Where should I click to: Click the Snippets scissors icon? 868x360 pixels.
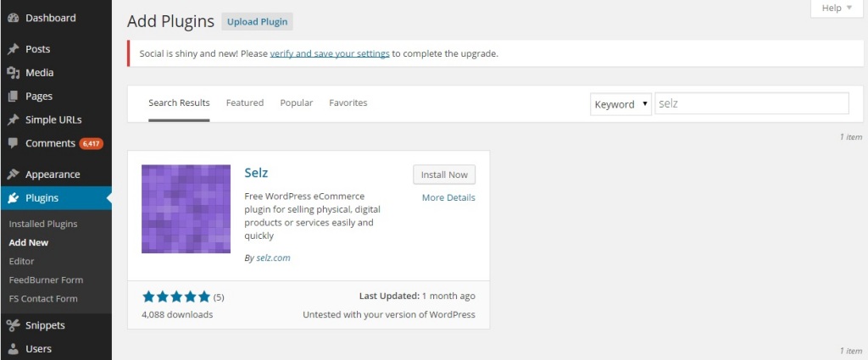14,325
